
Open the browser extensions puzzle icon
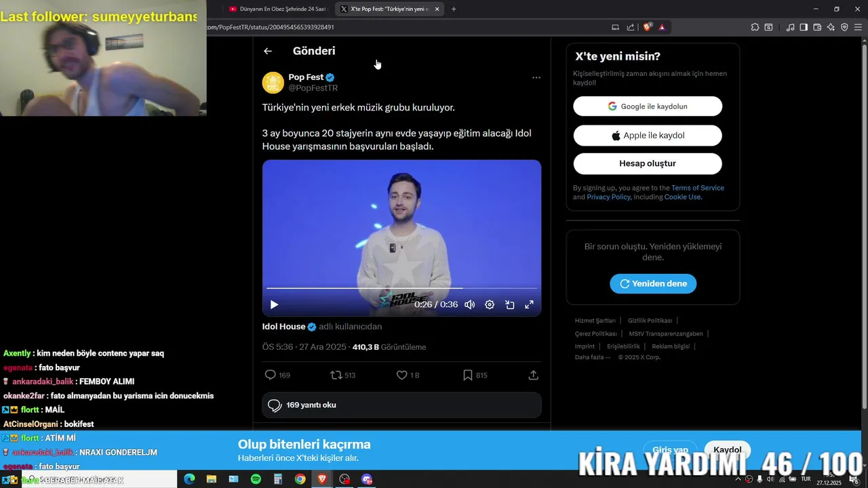point(755,27)
